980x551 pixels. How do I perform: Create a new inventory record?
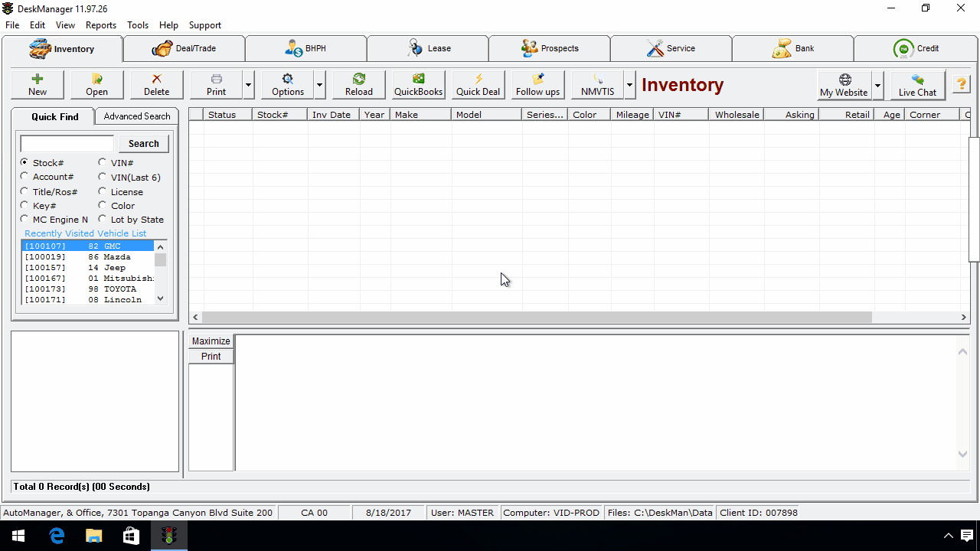click(x=37, y=84)
